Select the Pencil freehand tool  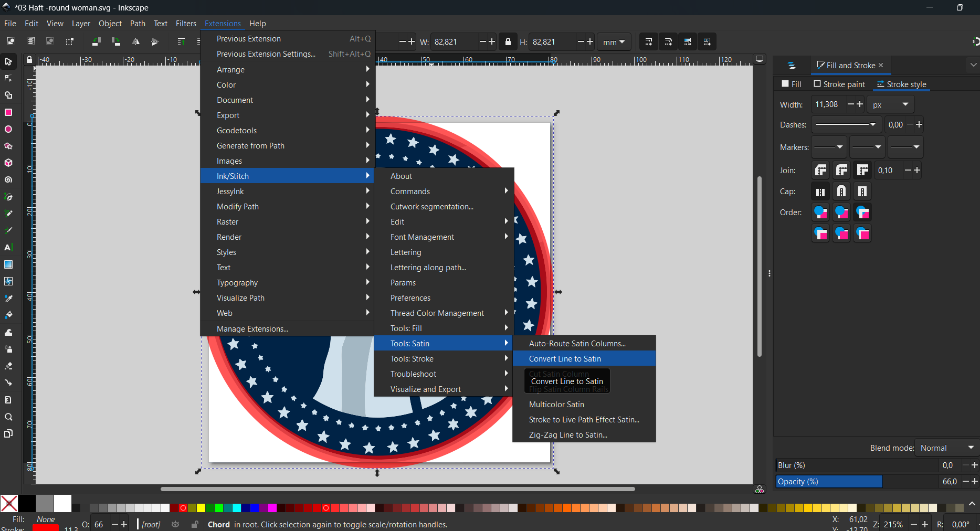pyautogui.click(x=8, y=214)
